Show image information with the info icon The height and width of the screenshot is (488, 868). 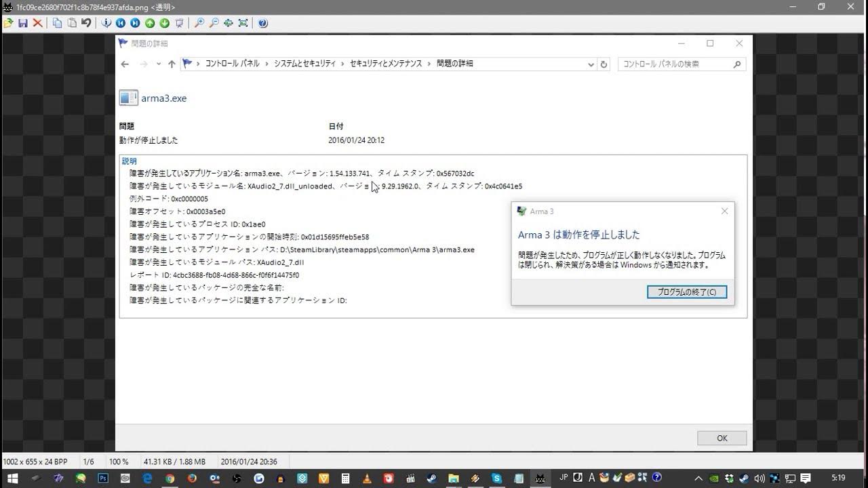[x=106, y=23]
